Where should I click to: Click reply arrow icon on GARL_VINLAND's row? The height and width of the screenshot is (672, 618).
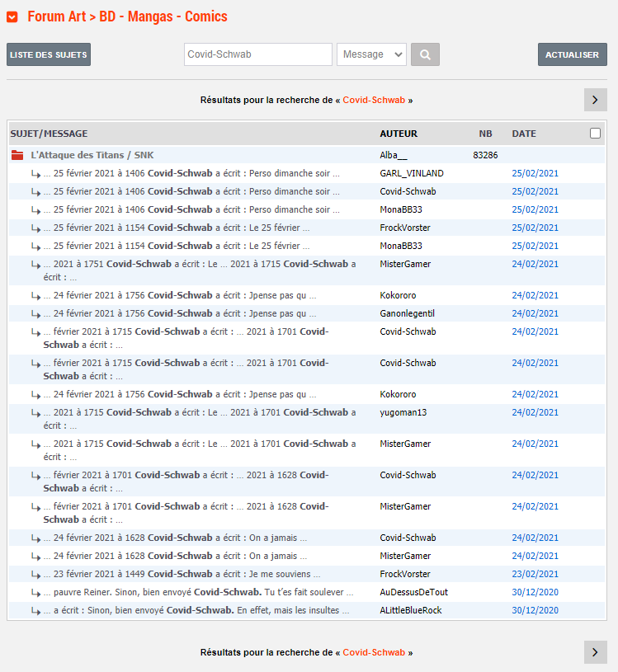[x=35, y=174]
